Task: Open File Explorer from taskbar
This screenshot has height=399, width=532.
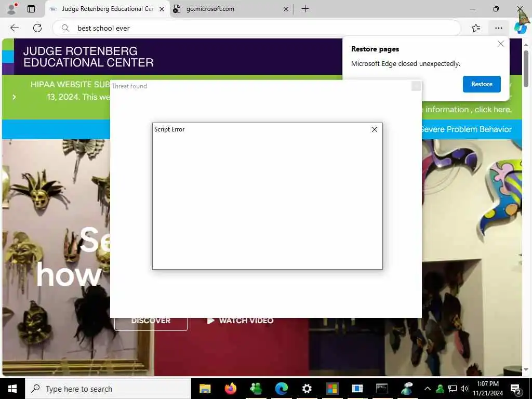Action: pos(205,389)
